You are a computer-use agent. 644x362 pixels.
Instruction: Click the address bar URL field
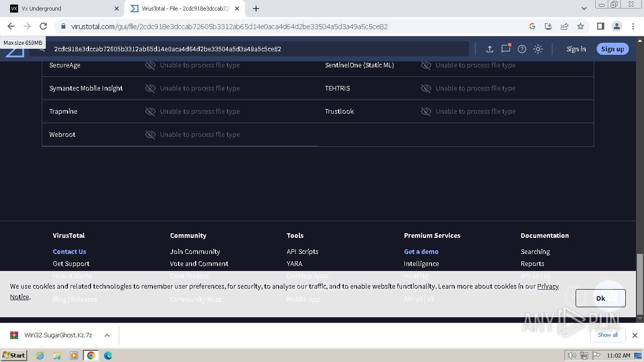coord(297,26)
